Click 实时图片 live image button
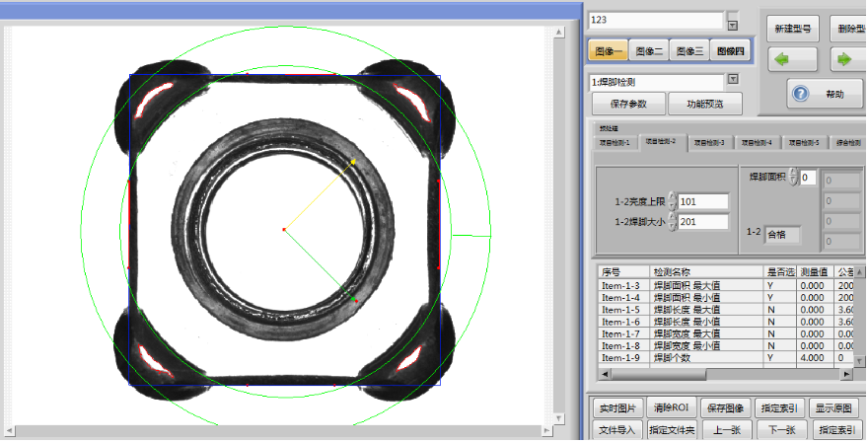The width and height of the screenshot is (868, 443). tap(618, 407)
